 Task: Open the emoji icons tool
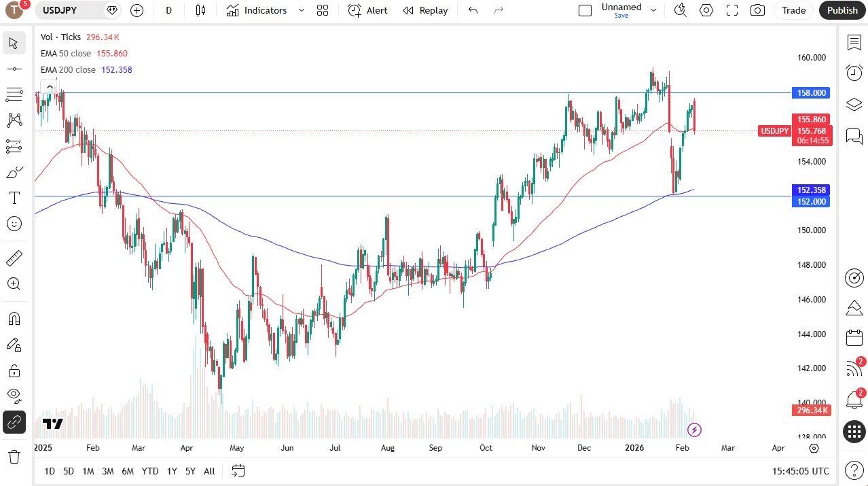(x=14, y=224)
